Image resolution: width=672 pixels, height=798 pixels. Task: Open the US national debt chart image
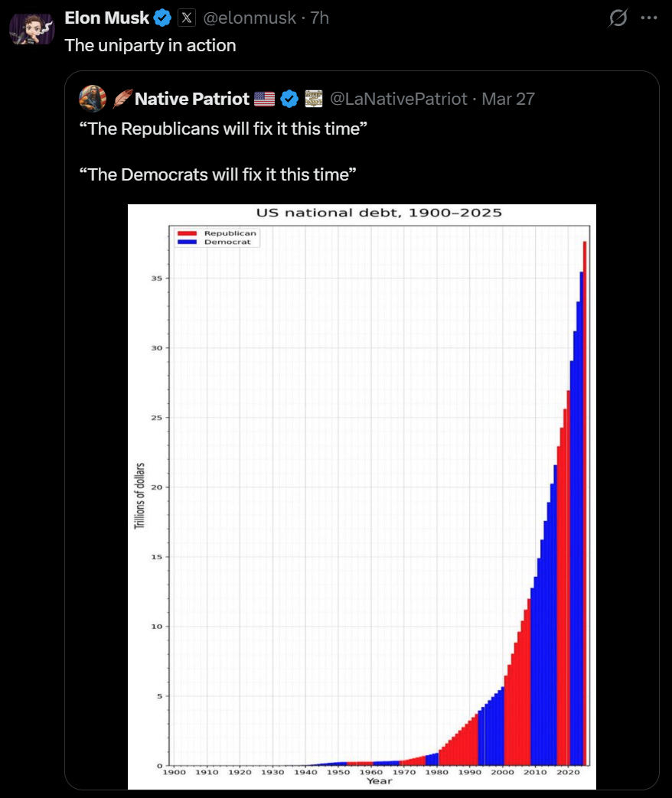[x=361, y=496]
